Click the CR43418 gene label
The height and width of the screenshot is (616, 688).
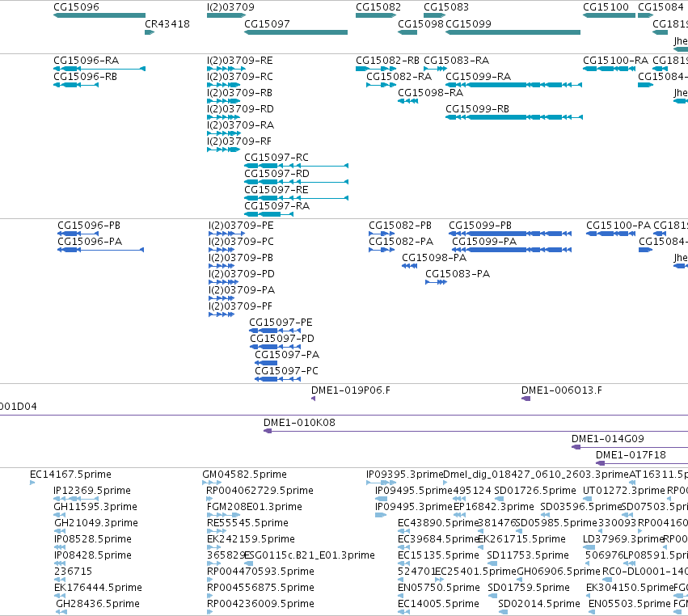pyautogui.click(x=167, y=24)
